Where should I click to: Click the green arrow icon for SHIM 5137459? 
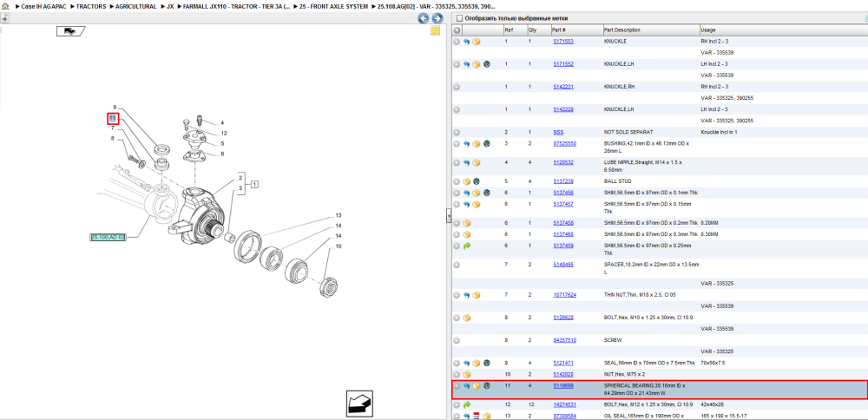click(x=467, y=246)
